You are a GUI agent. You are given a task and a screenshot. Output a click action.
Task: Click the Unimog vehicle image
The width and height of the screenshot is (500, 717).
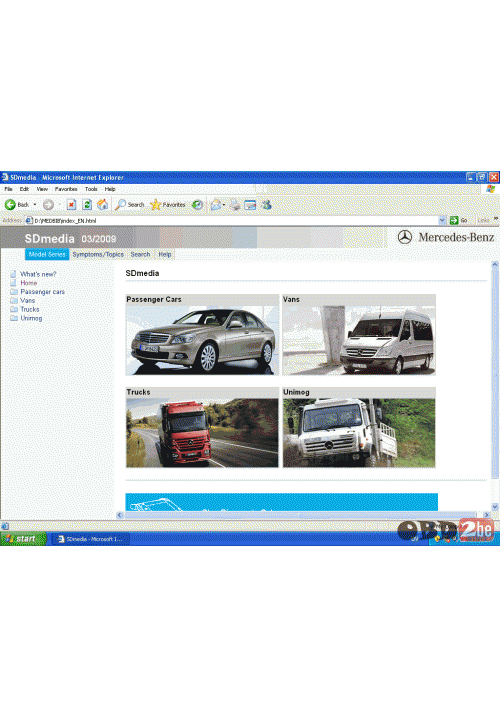tap(359, 433)
